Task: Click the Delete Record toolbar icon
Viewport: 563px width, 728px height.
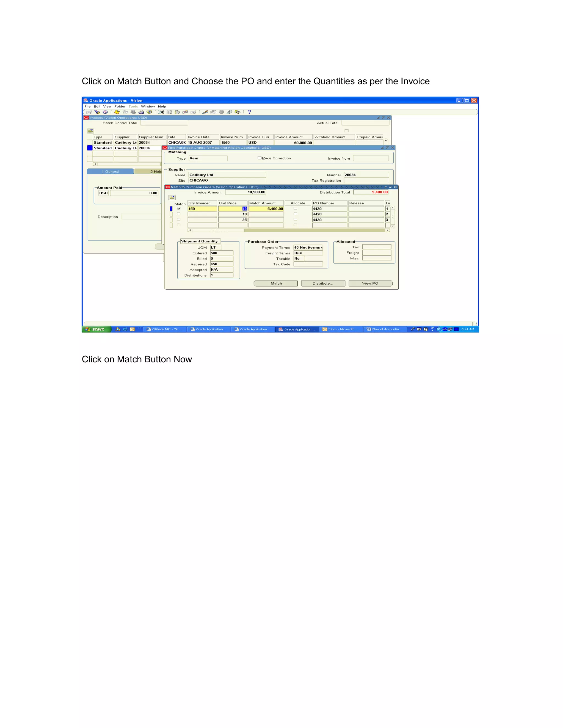Action: 193,112
